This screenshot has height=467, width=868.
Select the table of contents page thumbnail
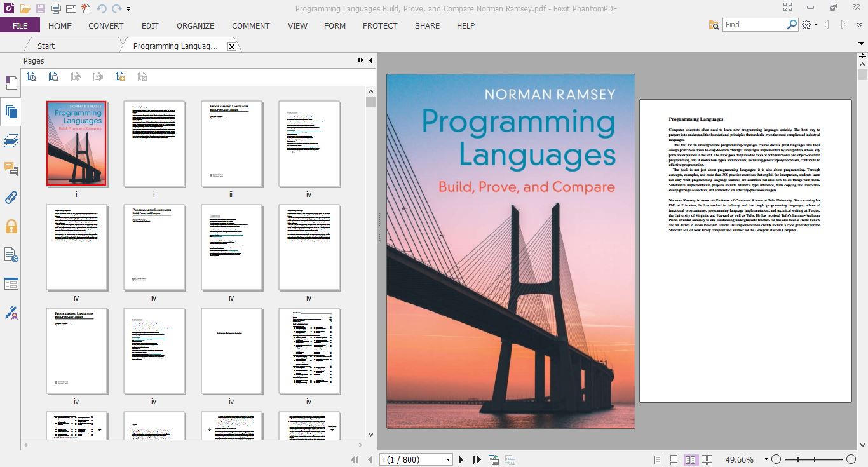tap(309, 351)
